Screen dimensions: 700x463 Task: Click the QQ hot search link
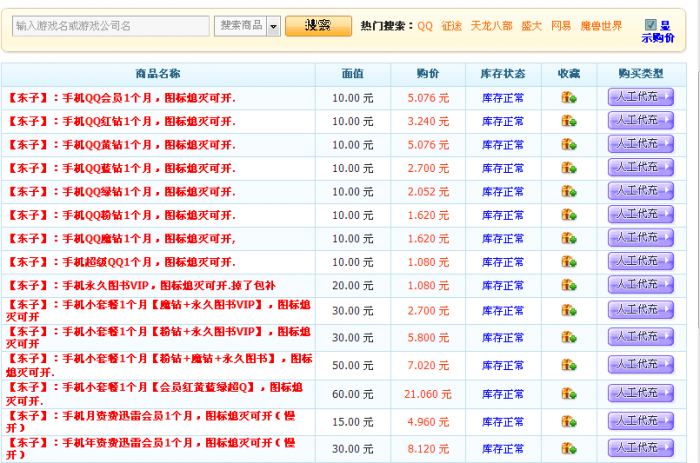click(425, 26)
